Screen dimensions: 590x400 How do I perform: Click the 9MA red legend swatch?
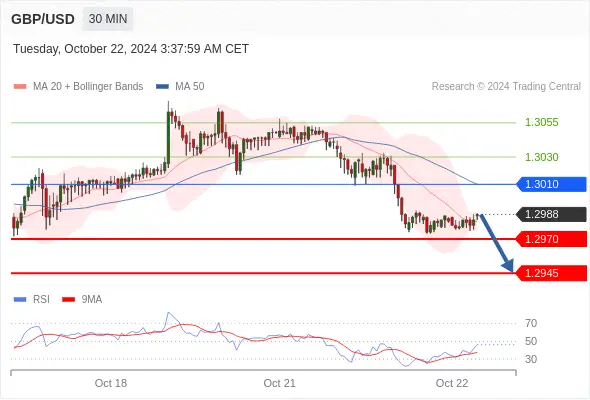[68, 300]
